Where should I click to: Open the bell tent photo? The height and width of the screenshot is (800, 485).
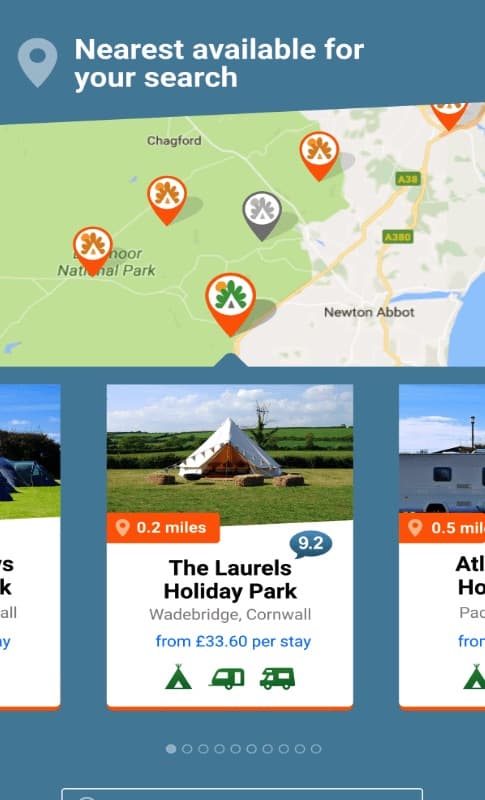230,453
